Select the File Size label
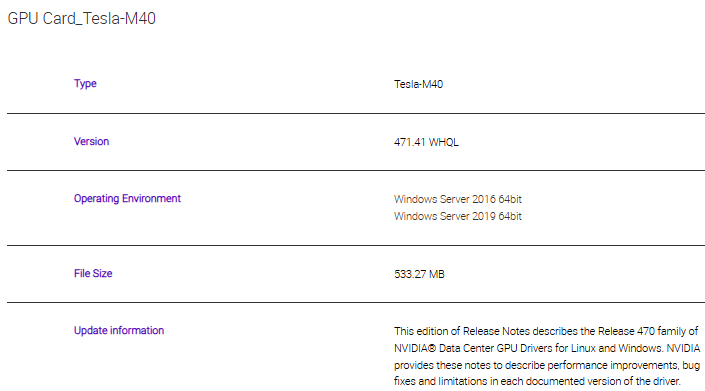 (93, 274)
